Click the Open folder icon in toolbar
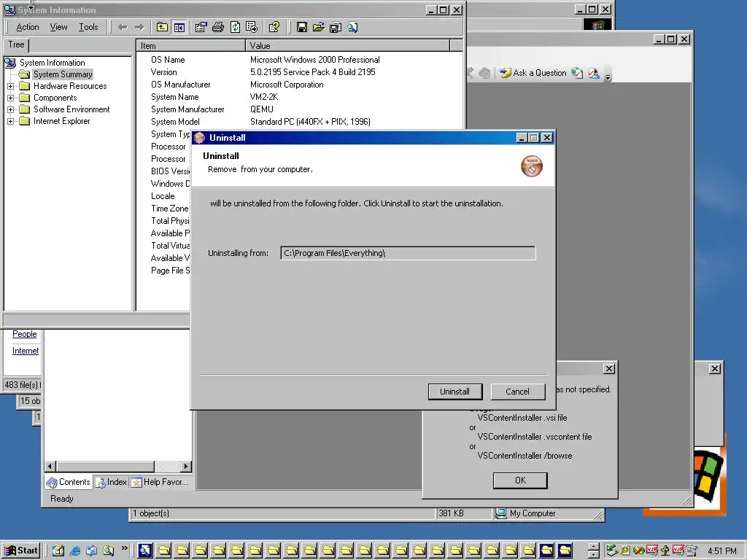Viewport: 747px width, 560px height. tap(318, 27)
